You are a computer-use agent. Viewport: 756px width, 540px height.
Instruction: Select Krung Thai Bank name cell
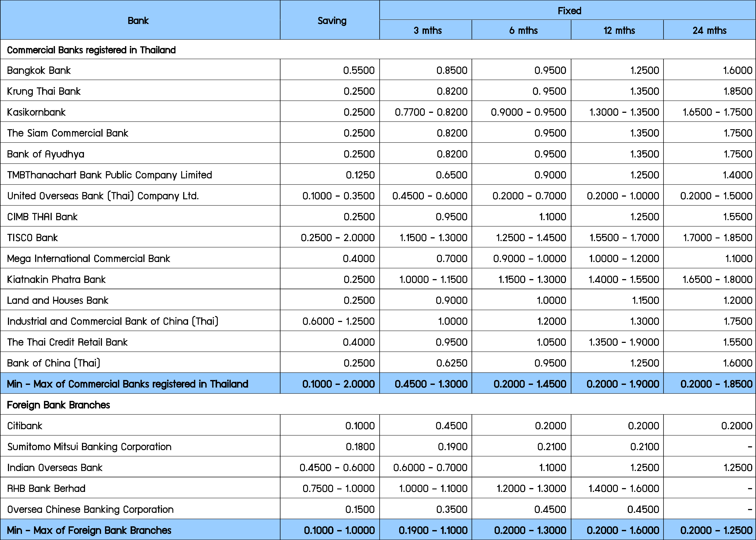(44, 91)
